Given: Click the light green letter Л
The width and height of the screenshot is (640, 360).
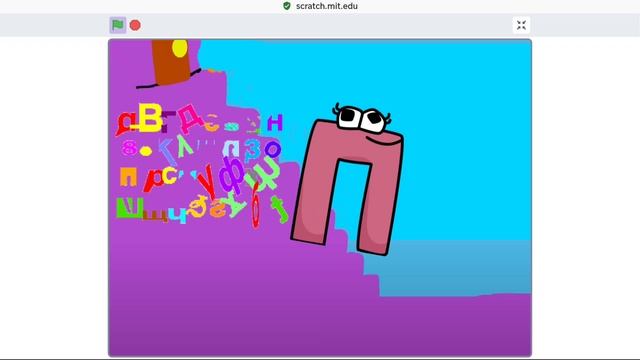Looking at the screenshot, I should (185, 147).
